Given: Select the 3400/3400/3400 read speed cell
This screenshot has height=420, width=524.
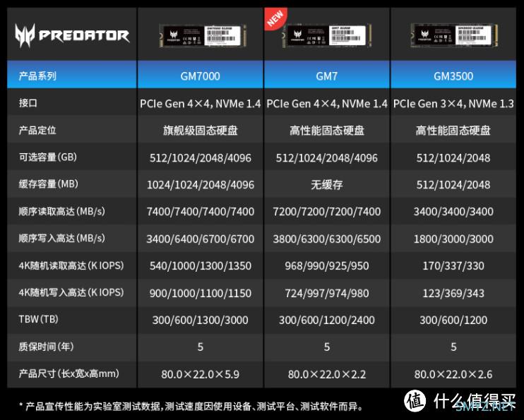Looking at the screenshot, I should [x=453, y=212].
